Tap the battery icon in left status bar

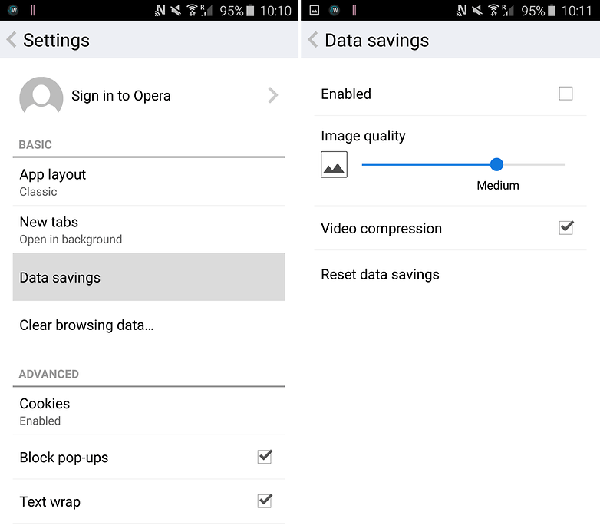click(250, 10)
